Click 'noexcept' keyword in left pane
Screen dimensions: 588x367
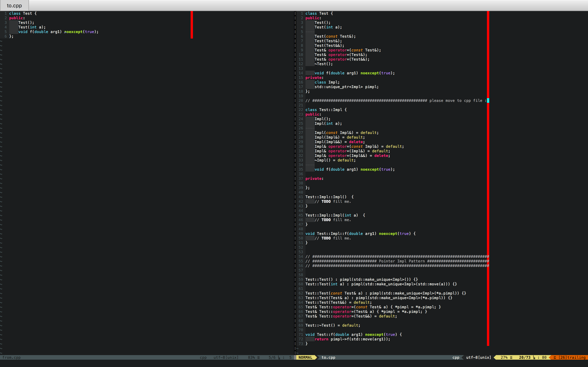(x=73, y=32)
